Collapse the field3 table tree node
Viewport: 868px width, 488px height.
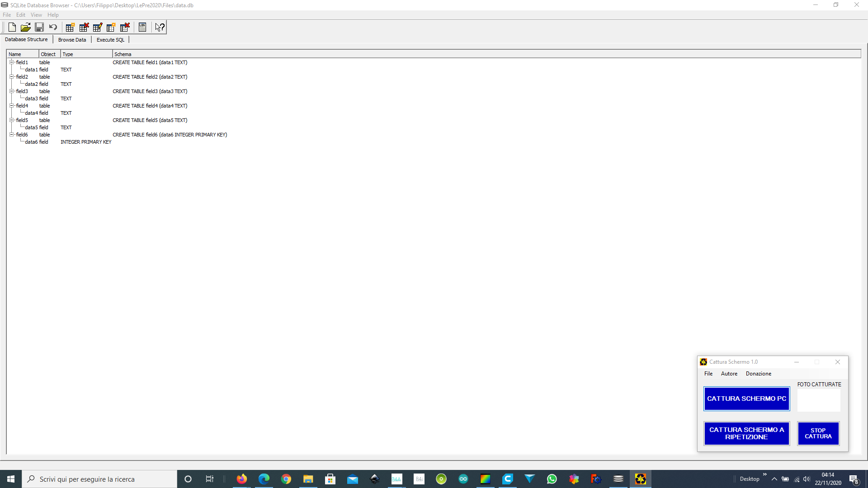(x=12, y=91)
